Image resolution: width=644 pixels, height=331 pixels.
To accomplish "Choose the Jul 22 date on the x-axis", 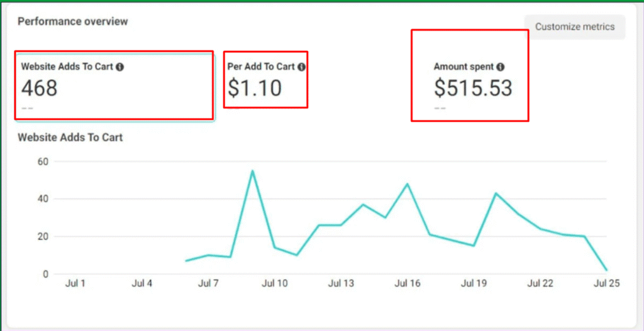I will pos(540,284).
